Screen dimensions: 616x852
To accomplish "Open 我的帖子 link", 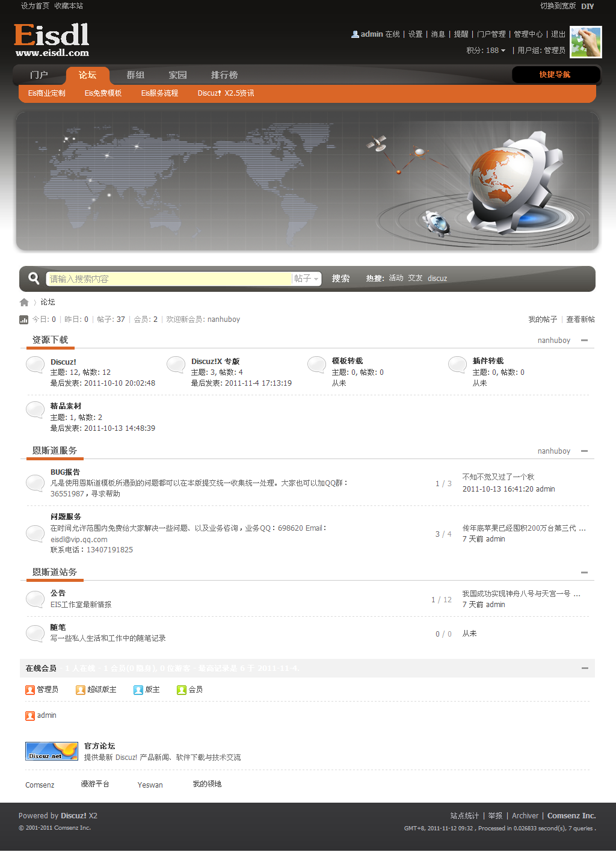I will click(x=543, y=319).
